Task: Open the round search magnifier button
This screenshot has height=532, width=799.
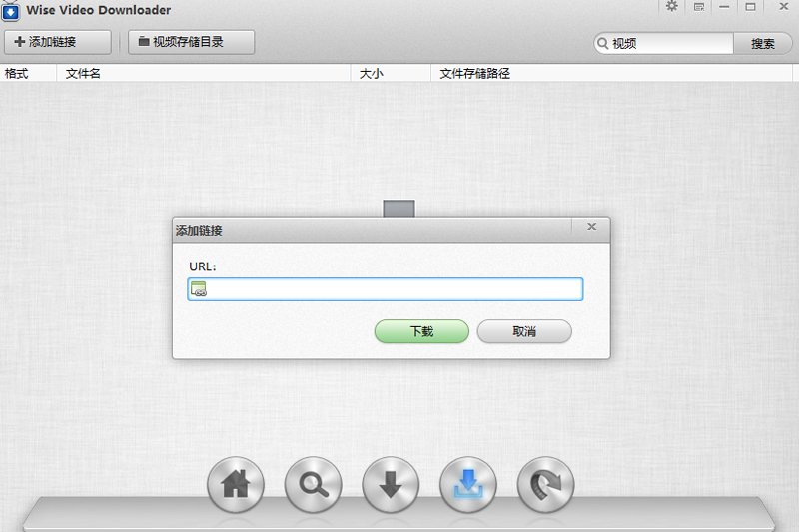Action: pos(313,484)
